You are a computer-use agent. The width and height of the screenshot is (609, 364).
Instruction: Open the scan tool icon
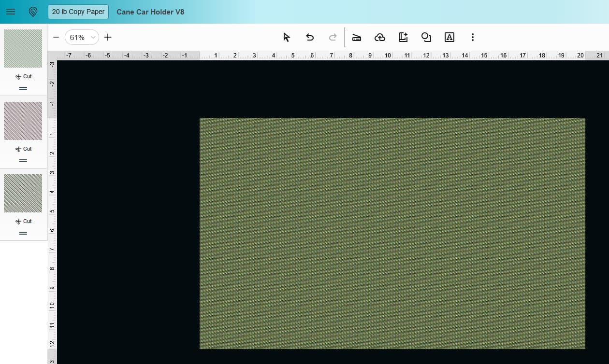pos(357,38)
